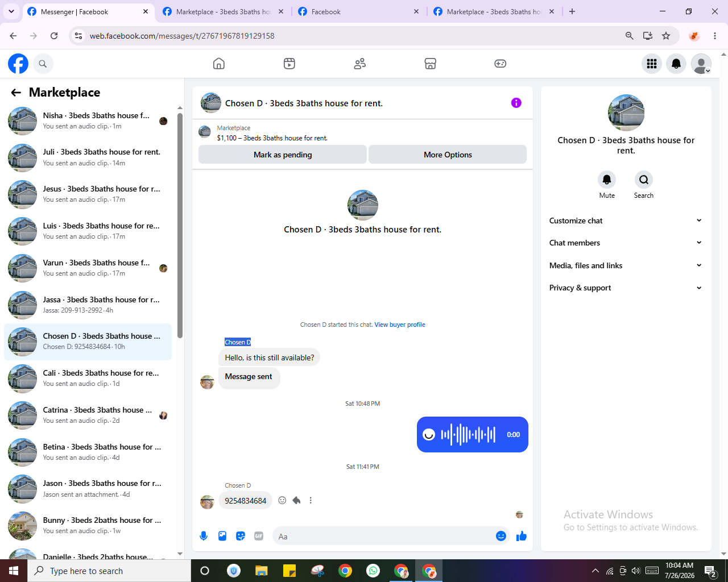Open the View buyer profile link

[400, 325]
